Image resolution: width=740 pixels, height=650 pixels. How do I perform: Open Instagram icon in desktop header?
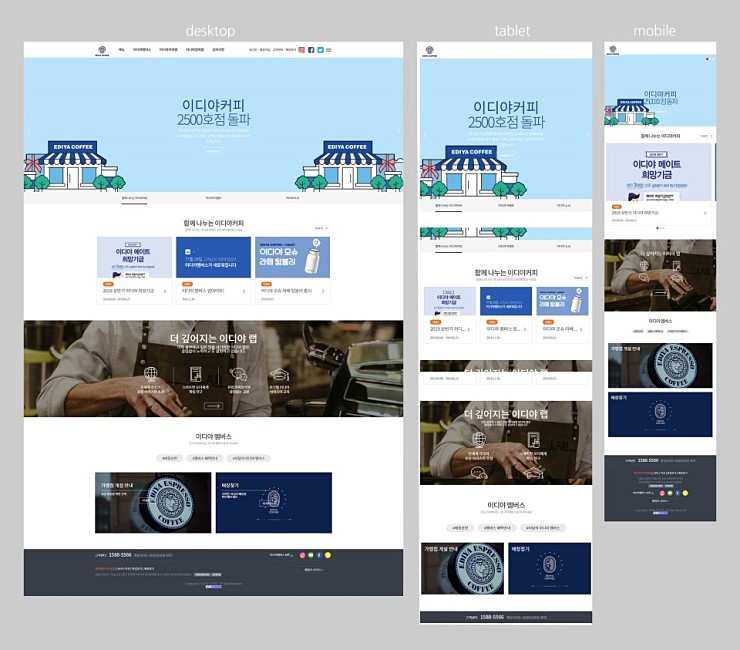302,50
